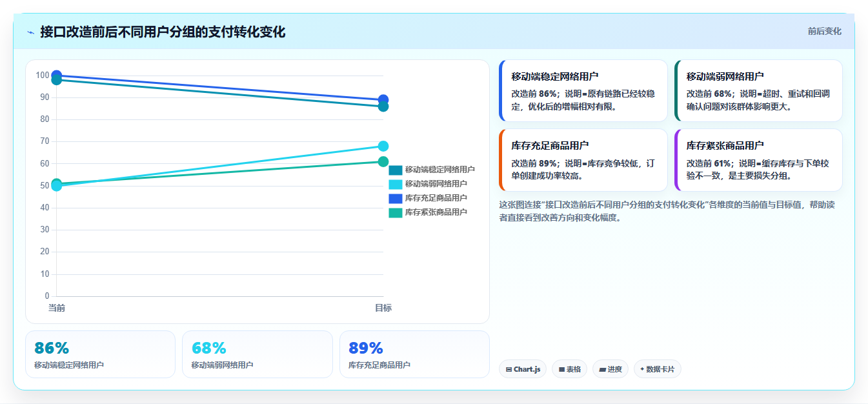The width and height of the screenshot is (868, 404).
Task: Click the y-axis label 100
Action: pos(43,76)
